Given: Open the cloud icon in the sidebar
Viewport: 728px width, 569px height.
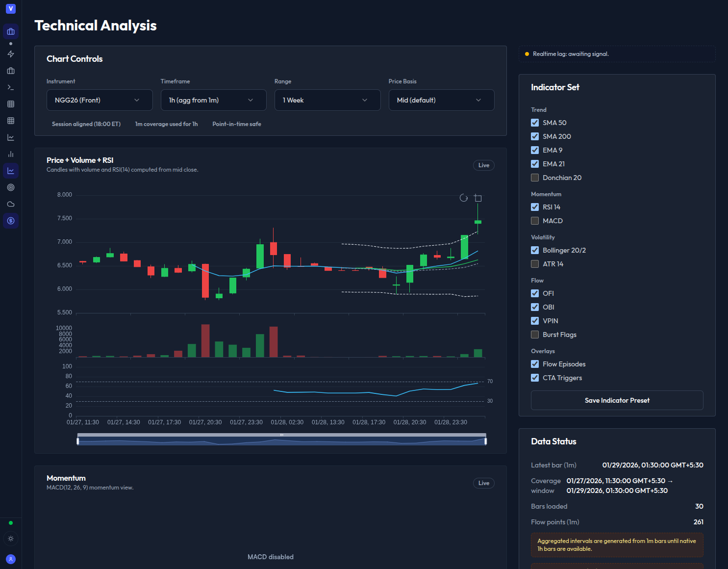Looking at the screenshot, I should [11, 204].
